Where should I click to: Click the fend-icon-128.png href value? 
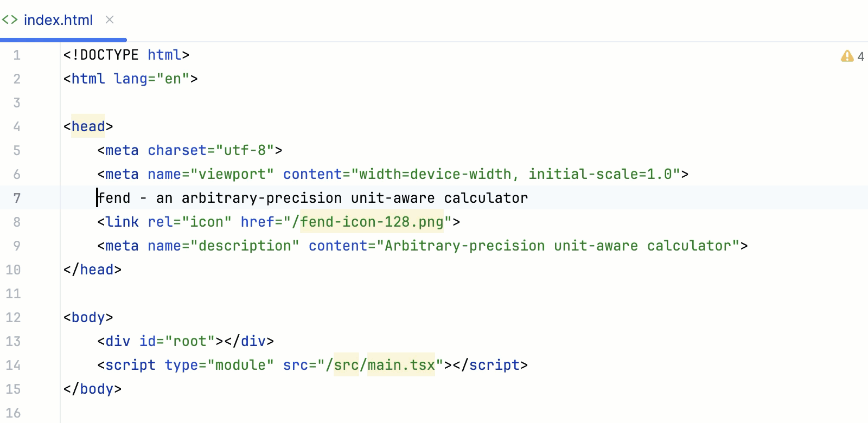(372, 221)
